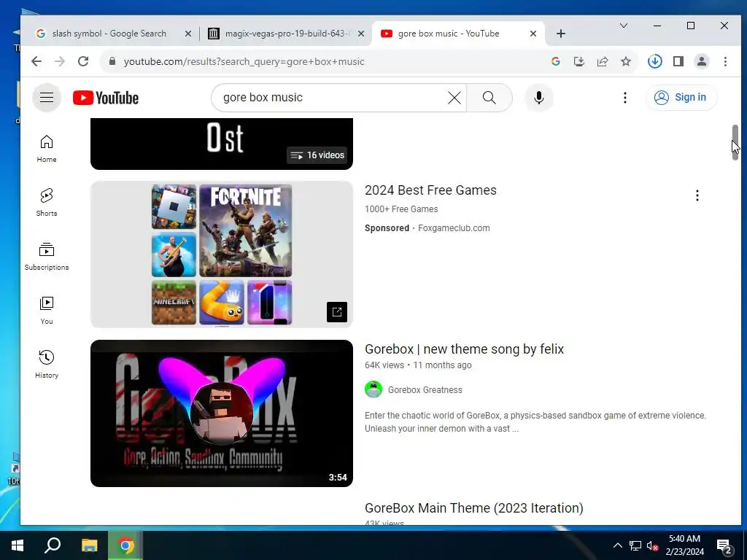Click external link icon on ad thumbnail
The height and width of the screenshot is (560, 747).
click(x=337, y=312)
